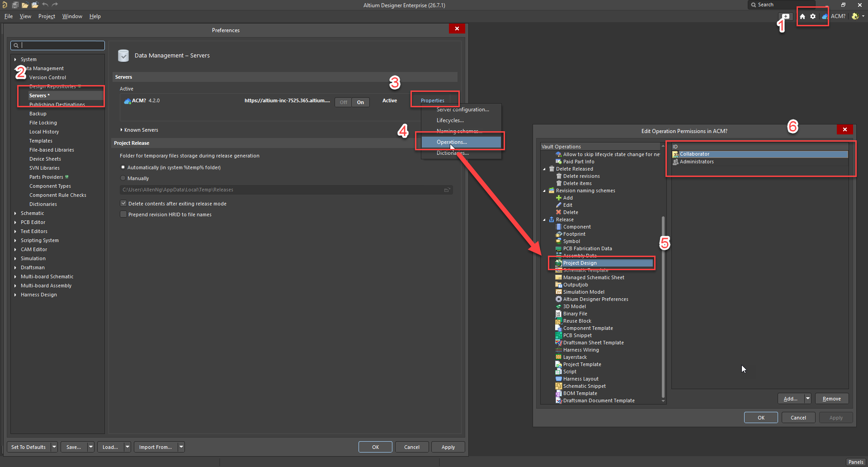Click the ACM? server cloud icon
Image resolution: width=868 pixels, height=467 pixels.
click(x=127, y=101)
